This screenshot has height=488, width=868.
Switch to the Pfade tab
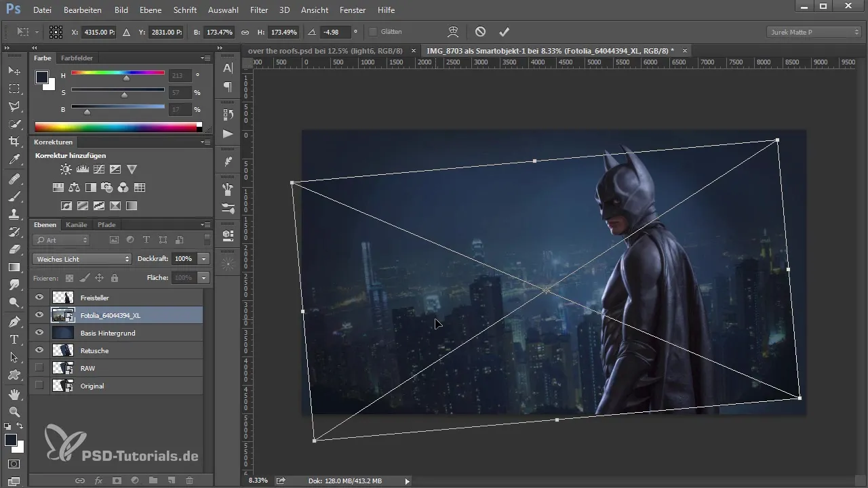click(106, 225)
